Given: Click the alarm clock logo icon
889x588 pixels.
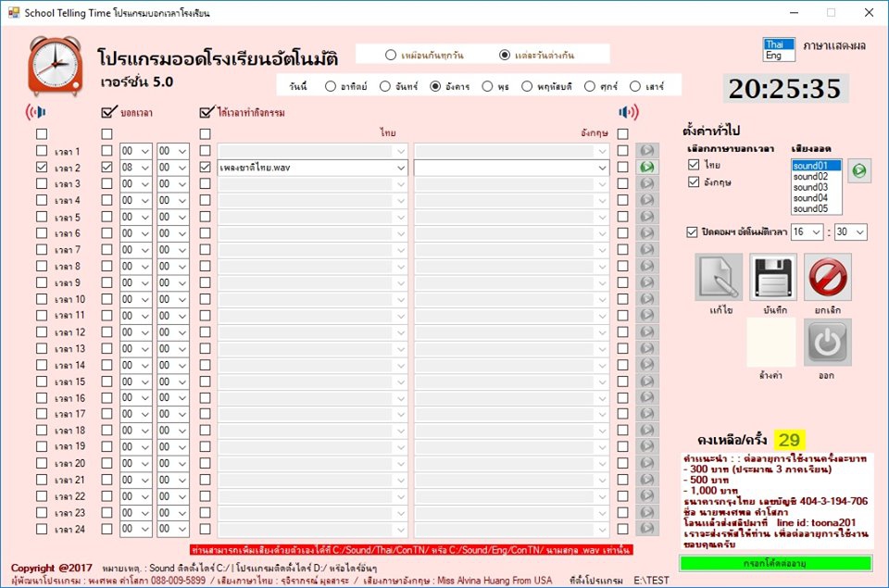Looking at the screenshot, I should [x=55, y=66].
